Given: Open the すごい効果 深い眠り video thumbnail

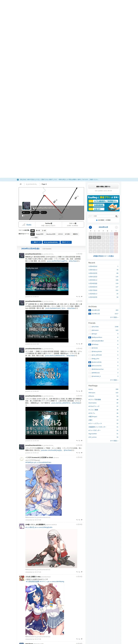Looking at the screenshot, I should pyautogui.click(x=47, y=374).
